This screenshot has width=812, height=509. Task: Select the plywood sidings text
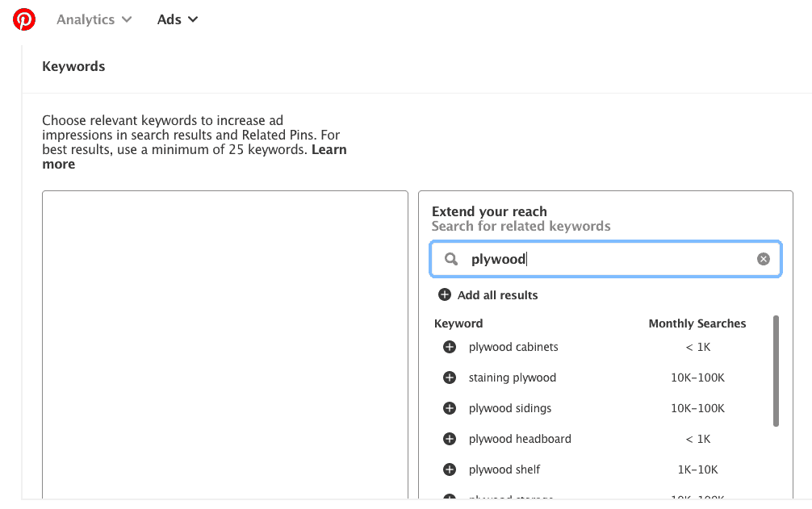pyautogui.click(x=510, y=408)
